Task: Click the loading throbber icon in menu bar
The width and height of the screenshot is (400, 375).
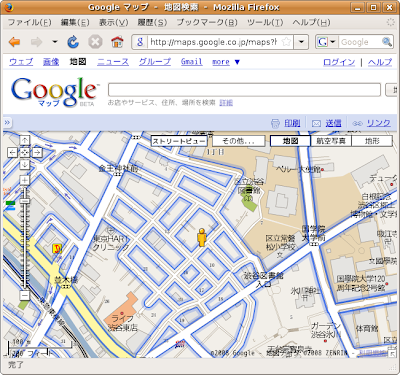Action: pyautogui.click(x=390, y=22)
